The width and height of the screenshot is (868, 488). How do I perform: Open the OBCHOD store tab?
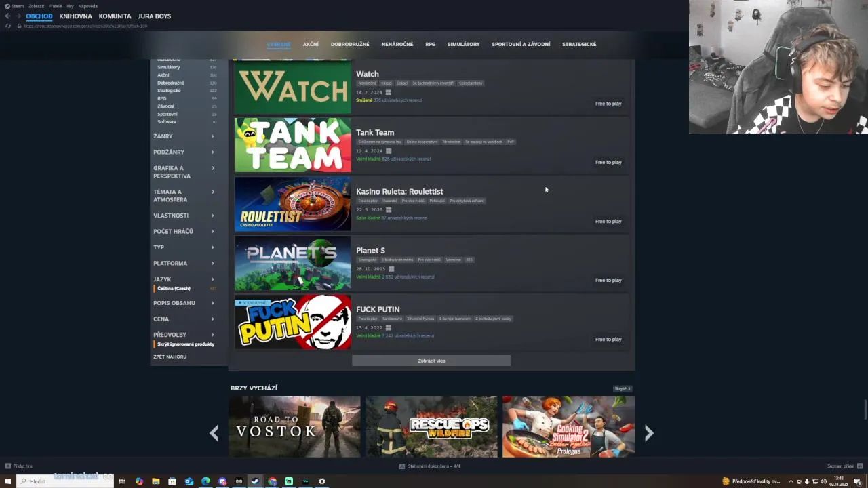click(x=39, y=16)
